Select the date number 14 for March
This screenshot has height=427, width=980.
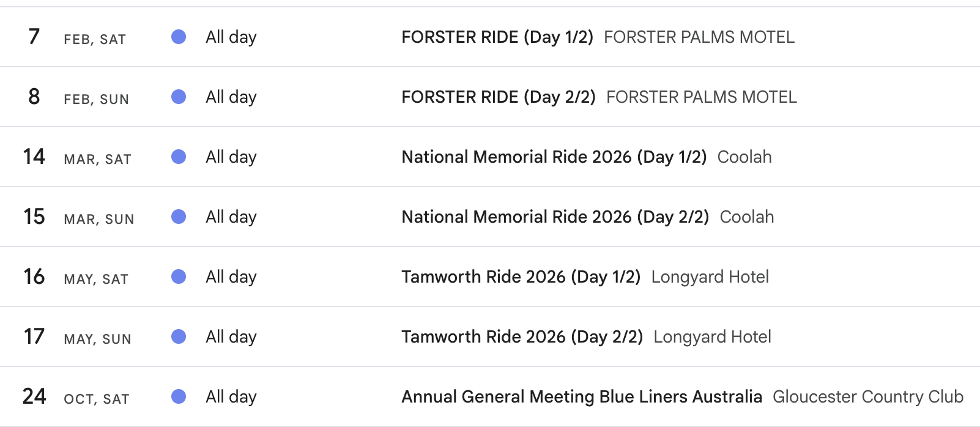click(x=34, y=157)
